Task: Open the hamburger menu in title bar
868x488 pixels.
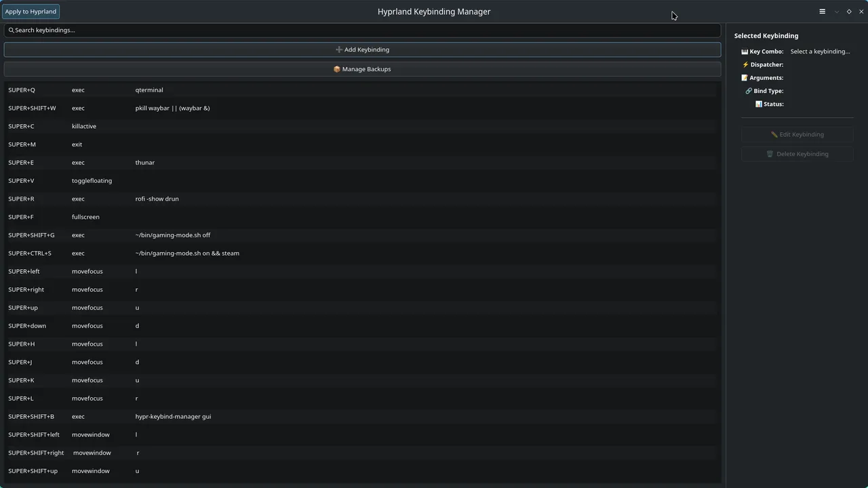Action: (822, 12)
